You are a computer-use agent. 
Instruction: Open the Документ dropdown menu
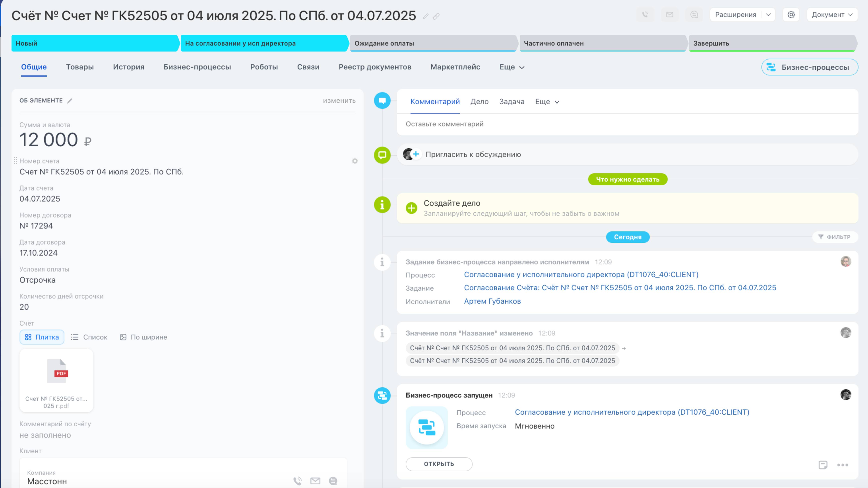tap(832, 15)
